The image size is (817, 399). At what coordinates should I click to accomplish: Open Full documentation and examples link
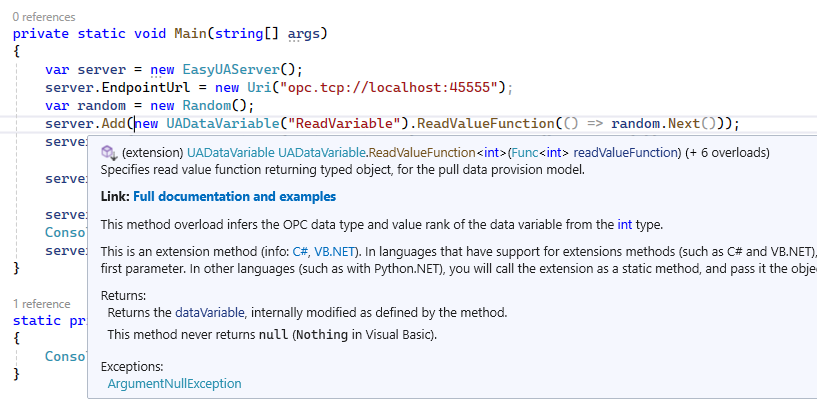point(234,196)
